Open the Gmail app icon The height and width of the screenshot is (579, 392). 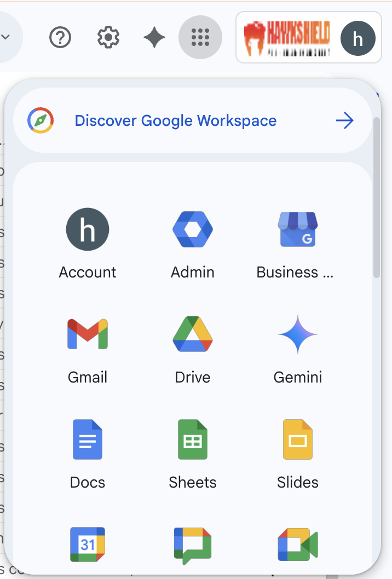tap(88, 334)
